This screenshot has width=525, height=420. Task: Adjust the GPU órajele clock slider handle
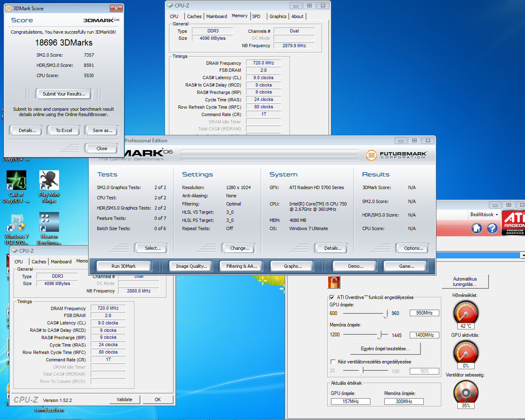[386, 314]
